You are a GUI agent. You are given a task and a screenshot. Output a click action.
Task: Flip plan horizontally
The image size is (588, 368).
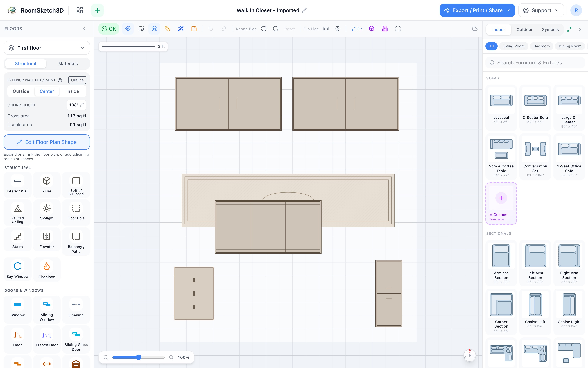(326, 29)
